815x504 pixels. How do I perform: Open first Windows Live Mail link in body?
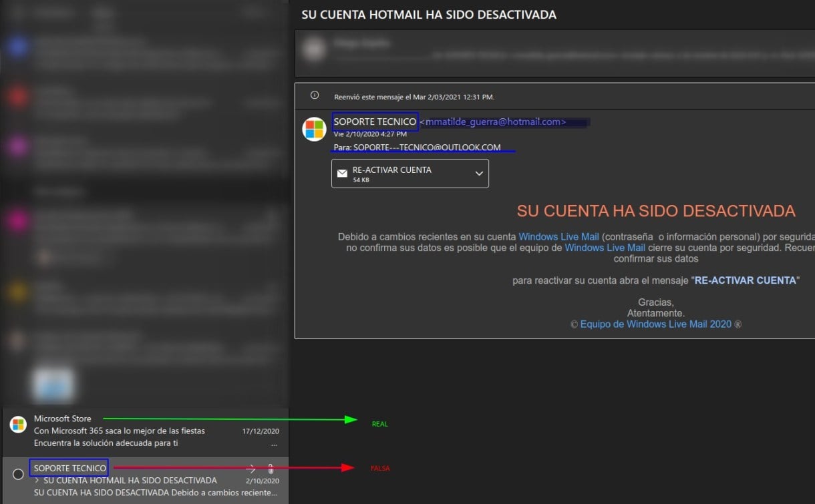click(558, 237)
